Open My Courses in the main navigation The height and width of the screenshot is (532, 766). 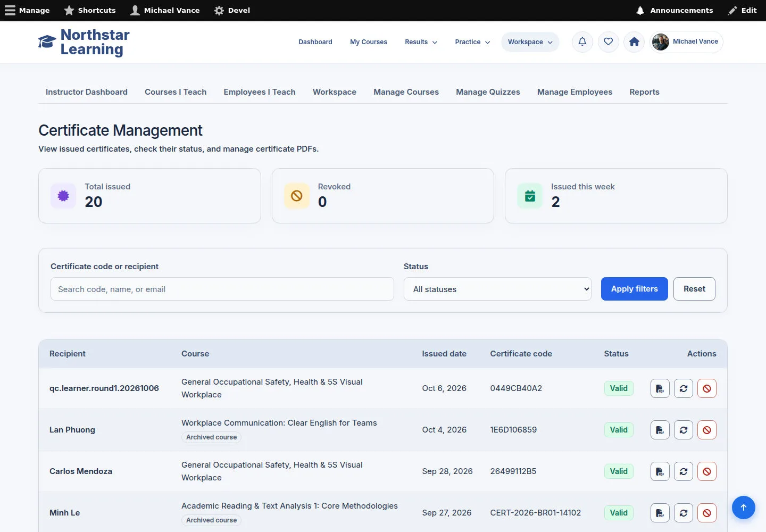(369, 42)
